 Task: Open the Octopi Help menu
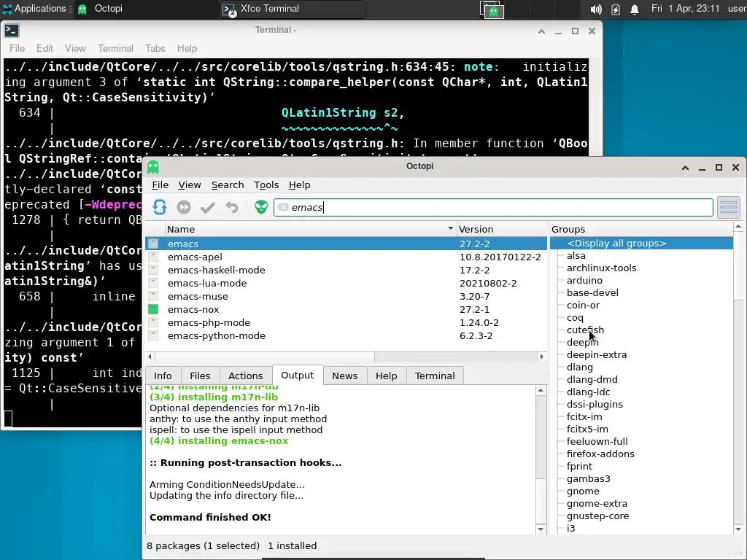click(x=300, y=184)
